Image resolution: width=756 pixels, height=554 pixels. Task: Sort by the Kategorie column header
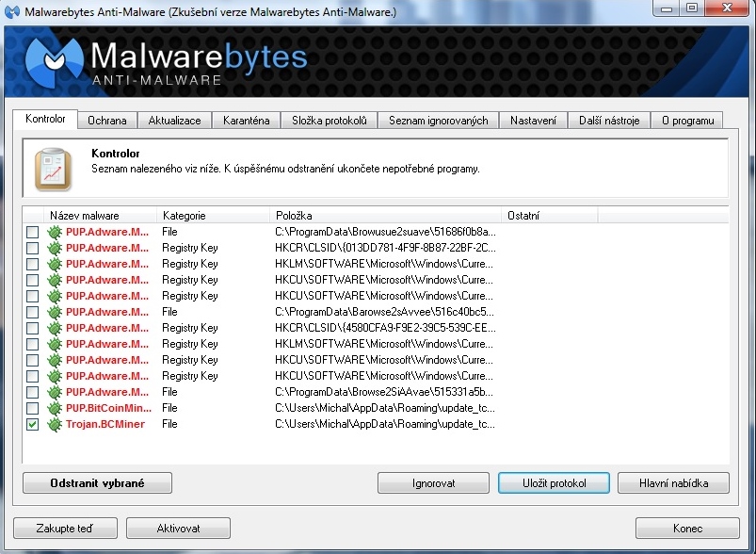click(x=213, y=216)
